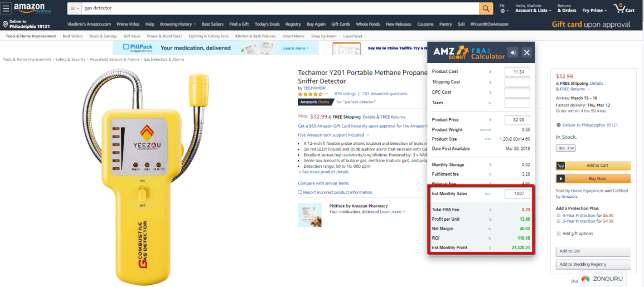Open the Amazon hamburger menu

(x=6, y=8)
